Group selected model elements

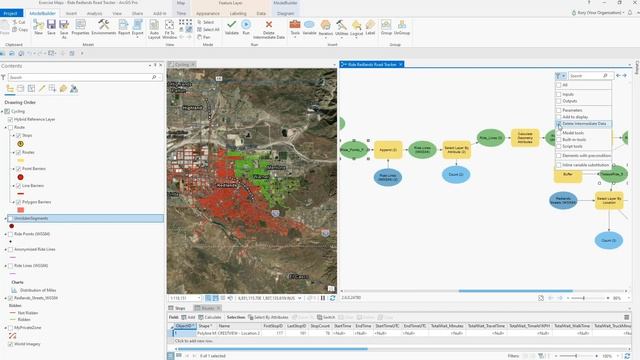(386, 27)
